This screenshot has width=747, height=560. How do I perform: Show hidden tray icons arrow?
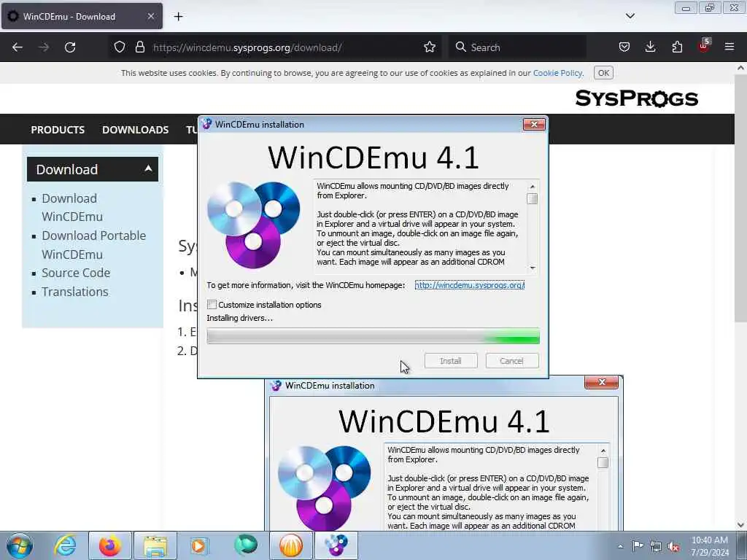point(620,546)
